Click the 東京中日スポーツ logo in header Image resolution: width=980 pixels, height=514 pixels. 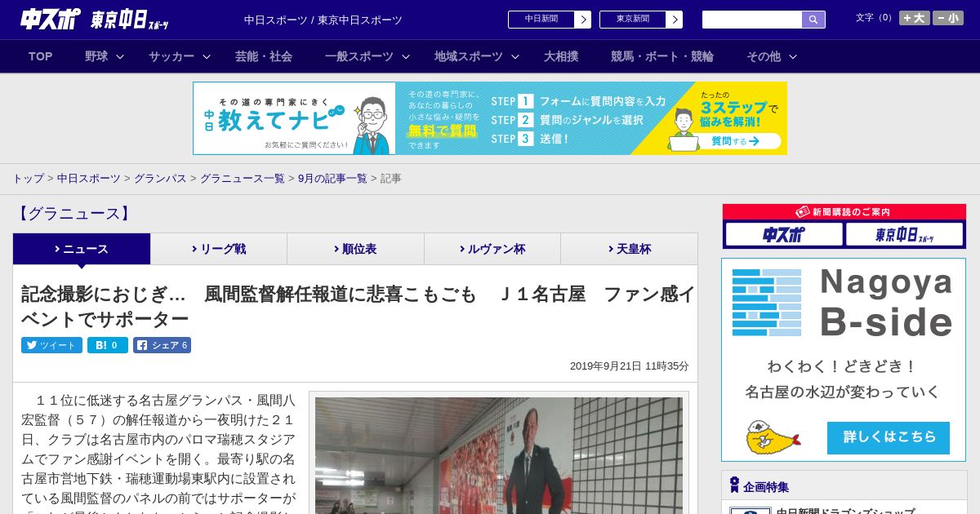coord(130,20)
